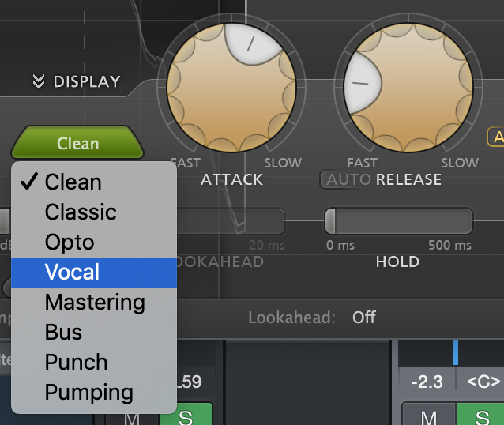This screenshot has width=504, height=425.
Task: Select Vocal from the style menu
Action: [94, 272]
